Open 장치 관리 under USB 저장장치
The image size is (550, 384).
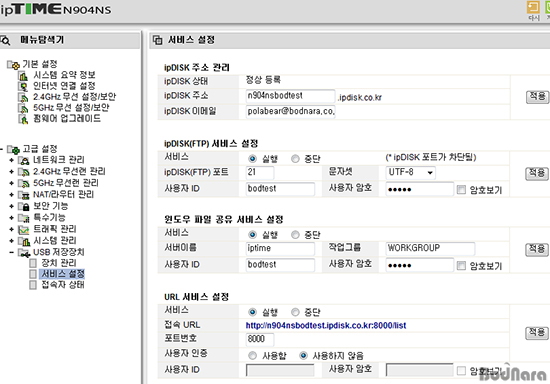(59, 263)
